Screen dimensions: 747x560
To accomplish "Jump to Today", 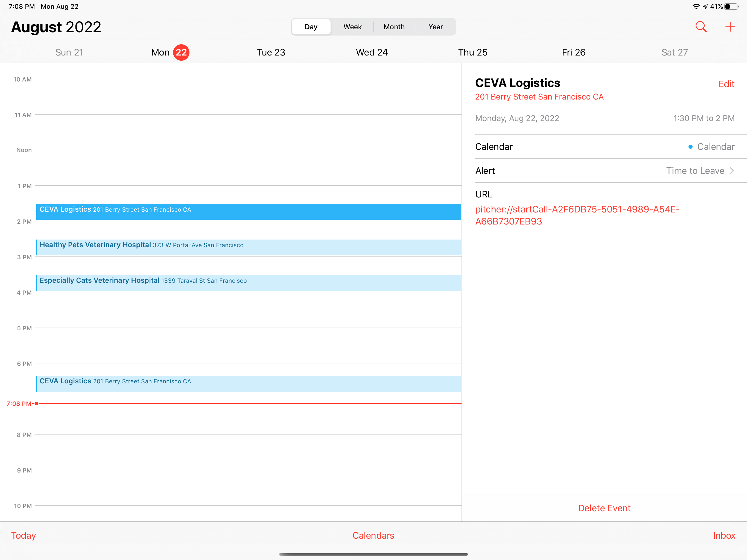I will [23, 535].
